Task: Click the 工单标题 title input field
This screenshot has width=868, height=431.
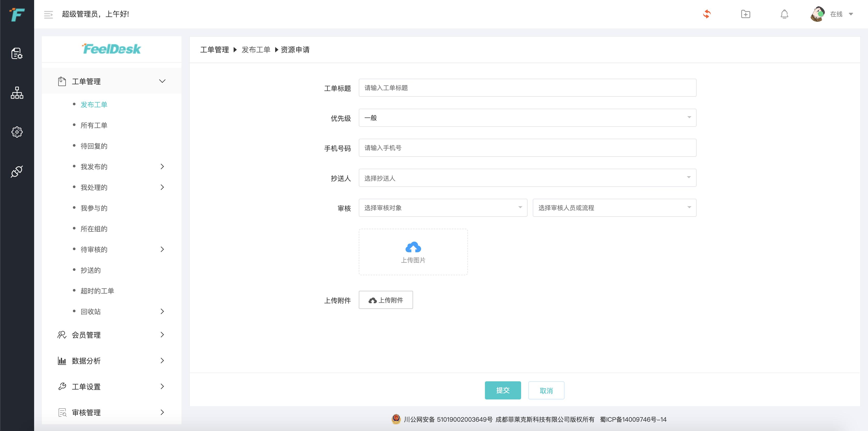Action: pyautogui.click(x=527, y=88)
